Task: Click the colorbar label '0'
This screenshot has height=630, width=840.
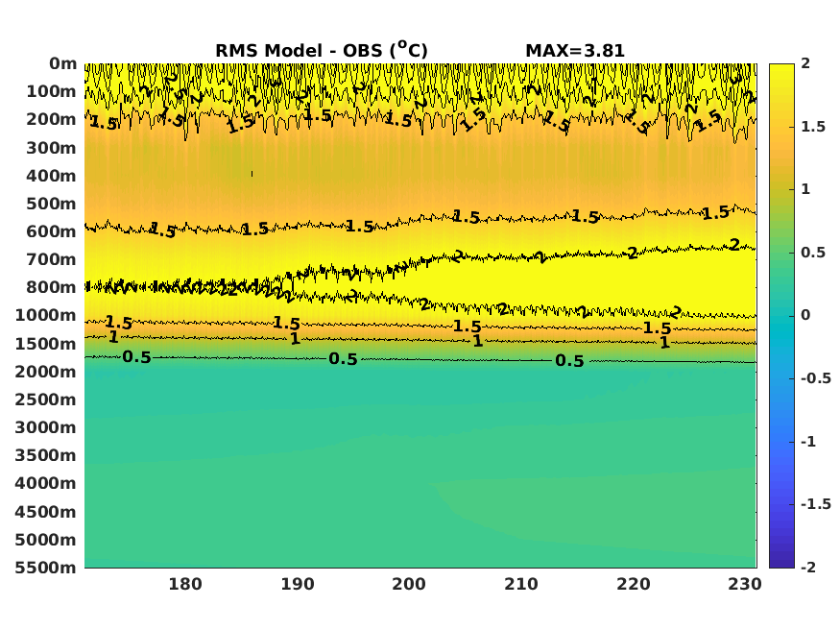Action: click(x=805, y=315)
